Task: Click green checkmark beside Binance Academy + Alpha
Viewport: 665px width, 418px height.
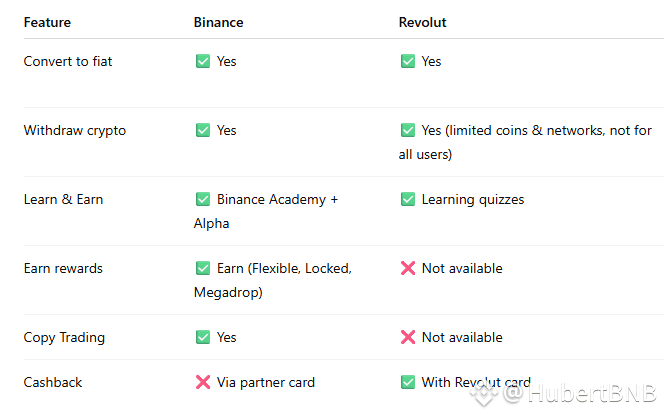Action: pos(203,200)
